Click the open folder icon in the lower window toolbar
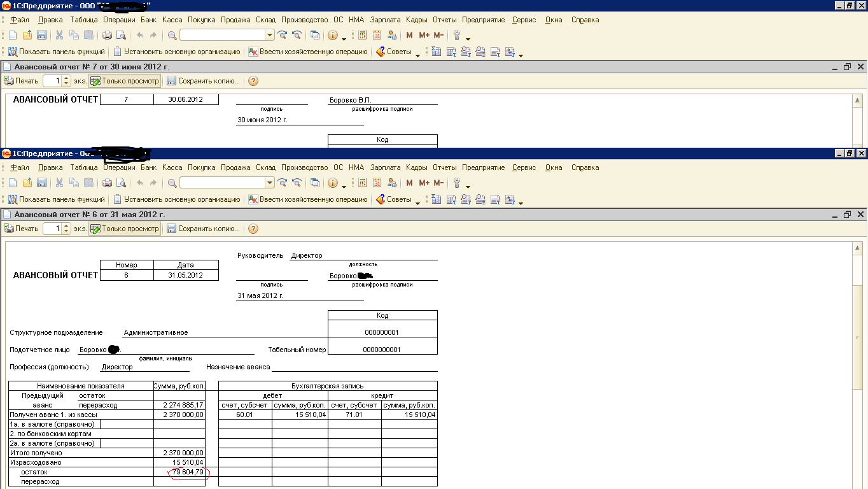Screen dimensions: 868x489 coord(27,183)
